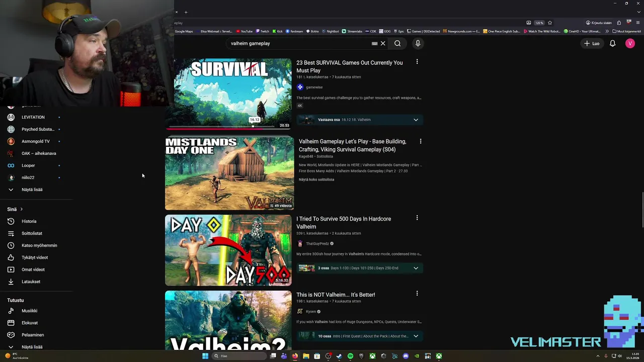
Task: Show more bookmarks with the chevron
Action: 606,31
